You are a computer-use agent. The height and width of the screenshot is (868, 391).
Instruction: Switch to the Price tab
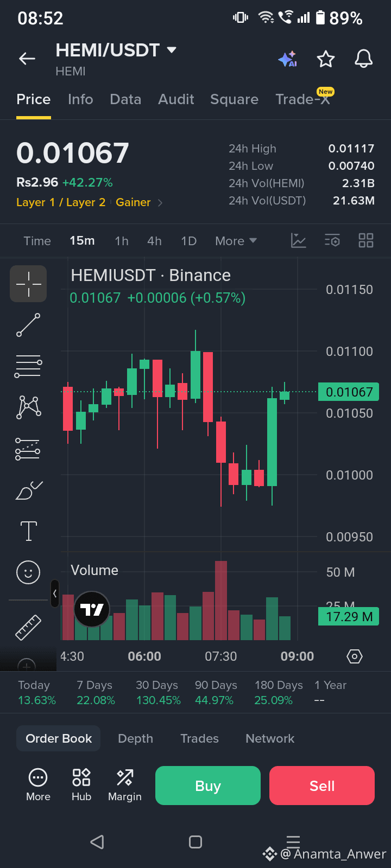(x=34, y=99)
